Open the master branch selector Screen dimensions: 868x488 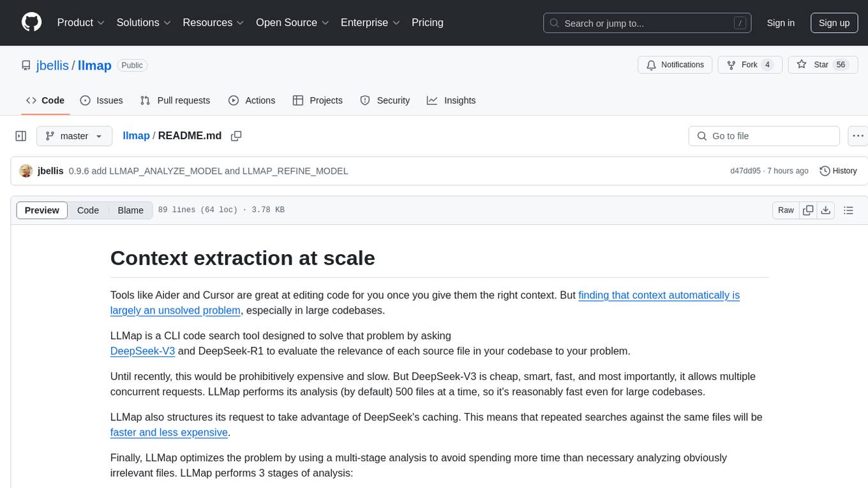74,136
